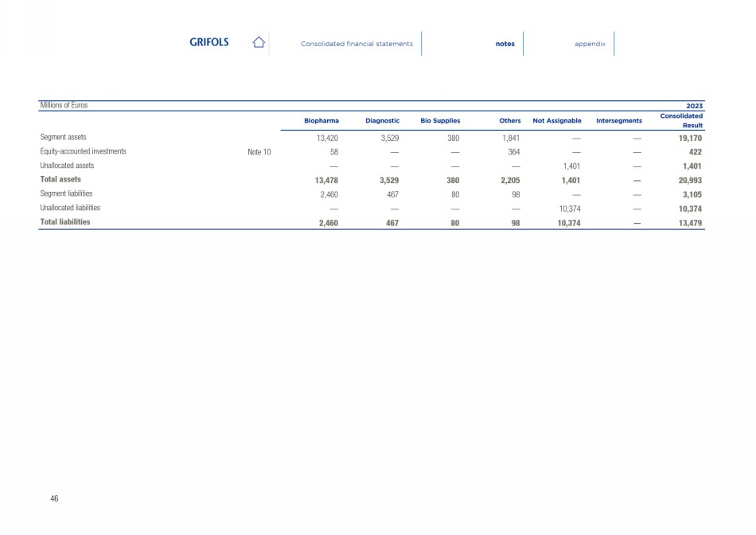Click the home icon in header
Image resolution: width=756 pixels, height=535 pixels.
pyautogui.click(x=258, y=43)
